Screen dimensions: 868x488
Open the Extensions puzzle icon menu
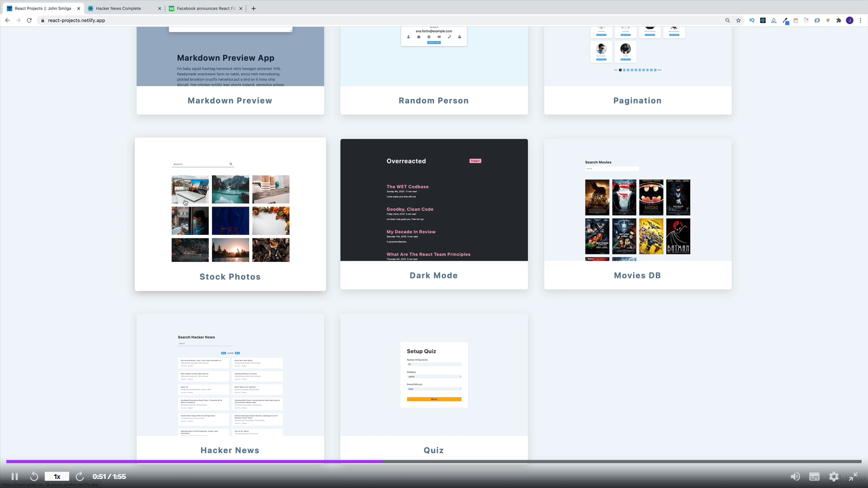(x=839, y=20)
